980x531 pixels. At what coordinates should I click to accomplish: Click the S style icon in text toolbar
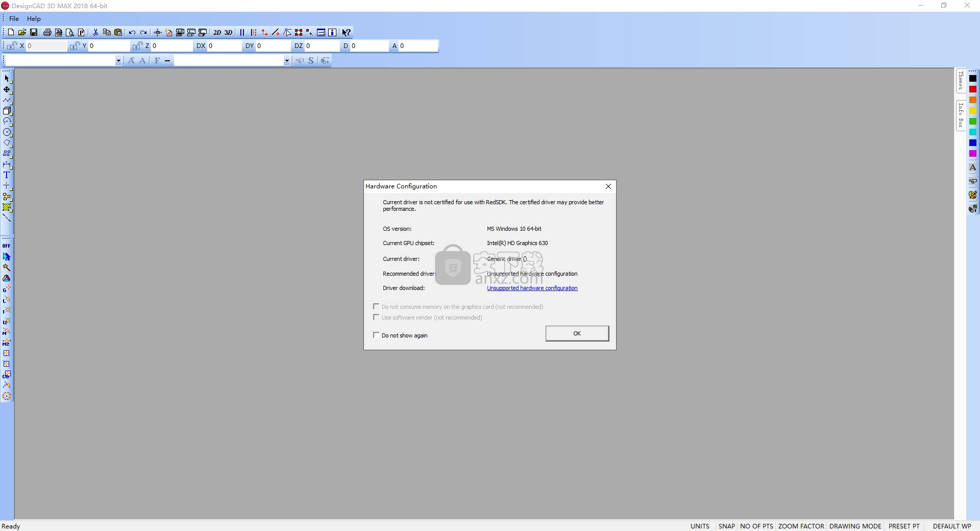pos(311,61)
